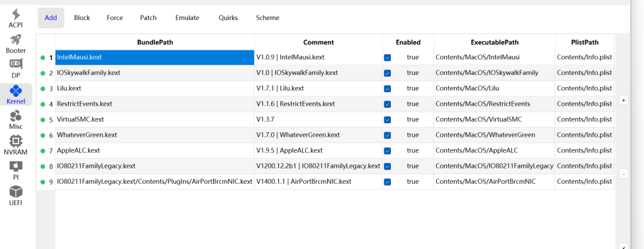
Task: Click the BundlePath column header
Action: 155,42
